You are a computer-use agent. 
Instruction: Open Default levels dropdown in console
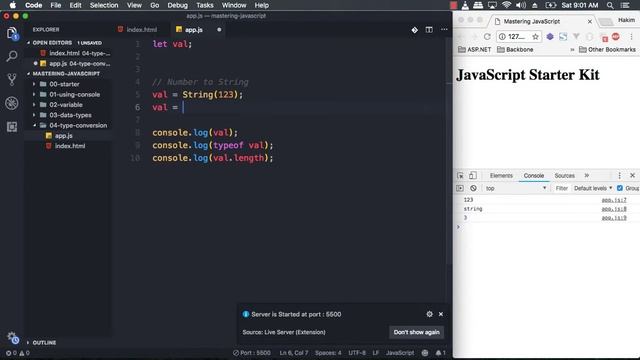tap(593, 188)
